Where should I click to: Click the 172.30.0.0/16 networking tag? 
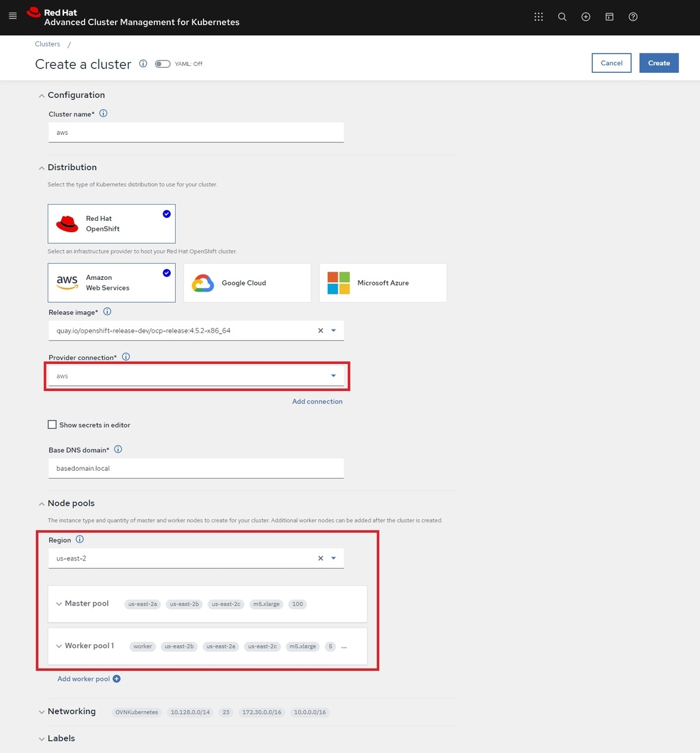[x=263, y=712]
